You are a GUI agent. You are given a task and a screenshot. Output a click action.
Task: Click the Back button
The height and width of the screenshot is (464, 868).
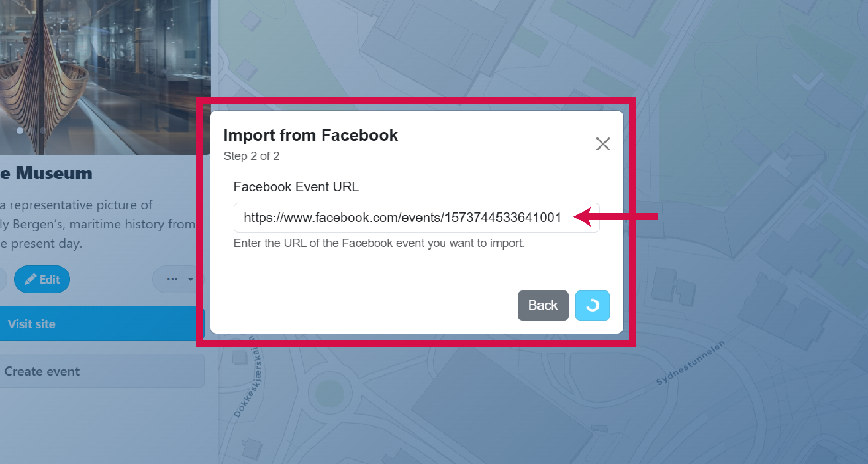coord(543,305)
